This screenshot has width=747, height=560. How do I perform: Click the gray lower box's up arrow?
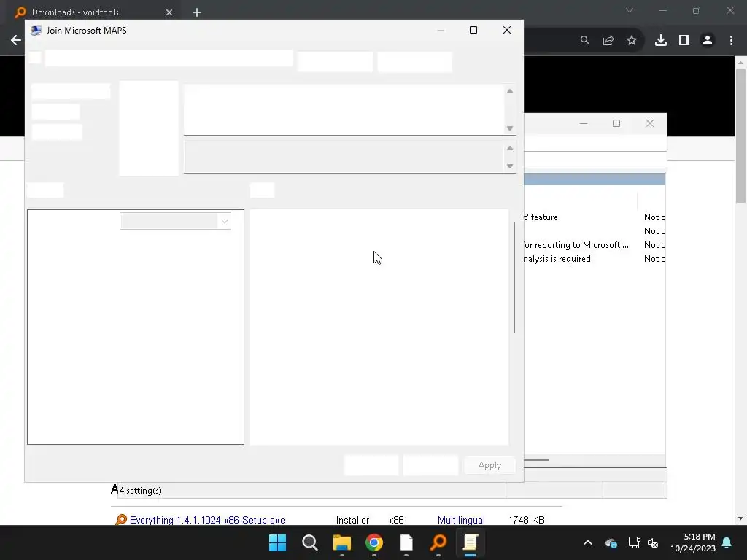click(510, 148)
